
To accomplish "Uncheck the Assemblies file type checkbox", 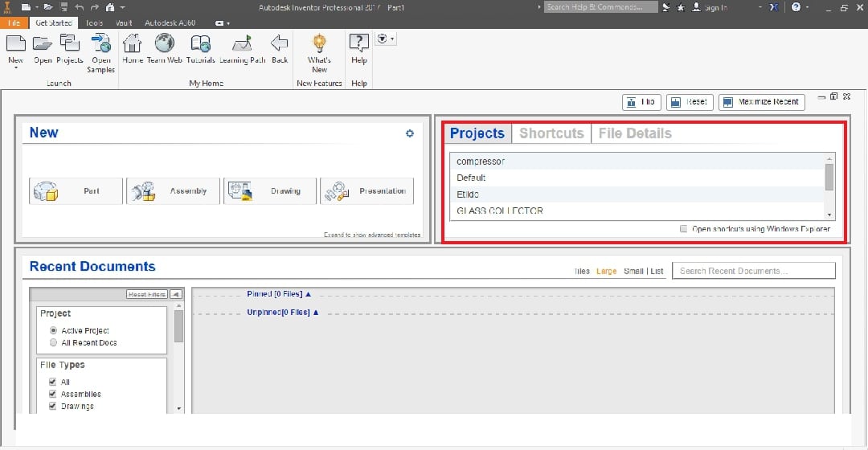I will (x=54, y=394).
